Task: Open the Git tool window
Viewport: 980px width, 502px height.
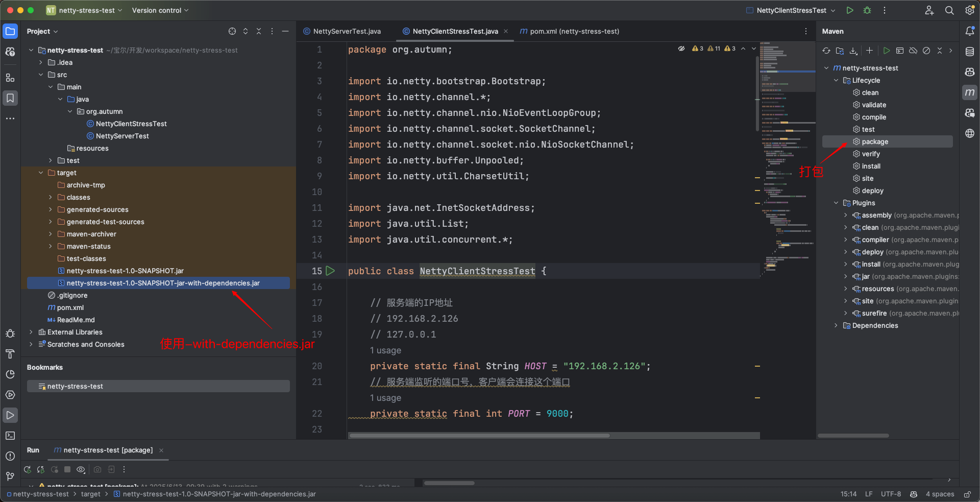Action: coord(10,476)
